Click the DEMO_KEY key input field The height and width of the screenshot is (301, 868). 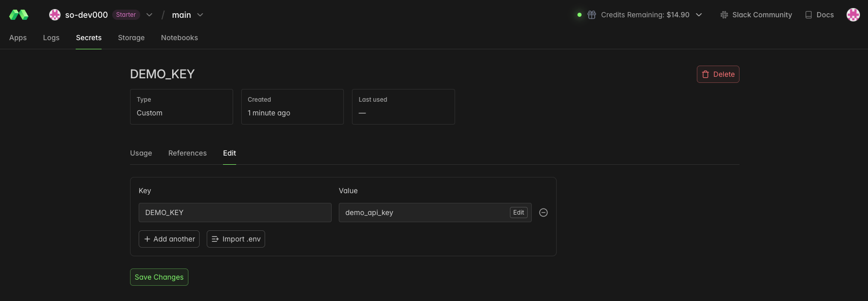(x=235, y=213)
